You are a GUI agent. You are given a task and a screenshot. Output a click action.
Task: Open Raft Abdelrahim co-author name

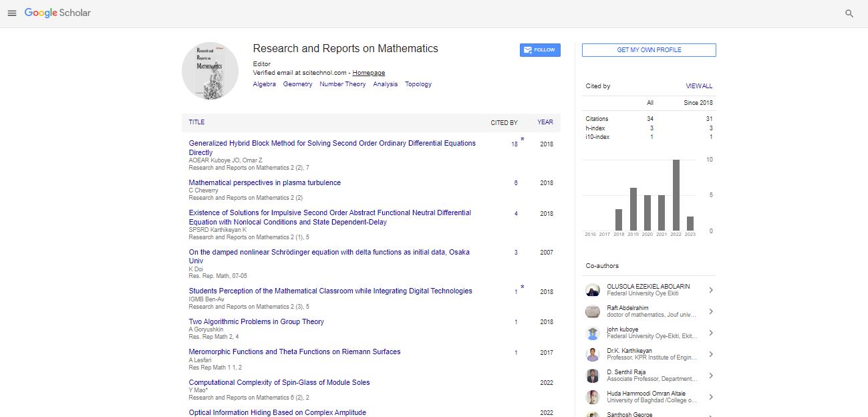627,308
